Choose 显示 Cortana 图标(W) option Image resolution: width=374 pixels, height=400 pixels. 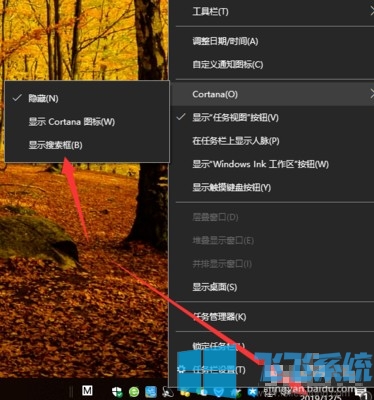tap(87, 122)
